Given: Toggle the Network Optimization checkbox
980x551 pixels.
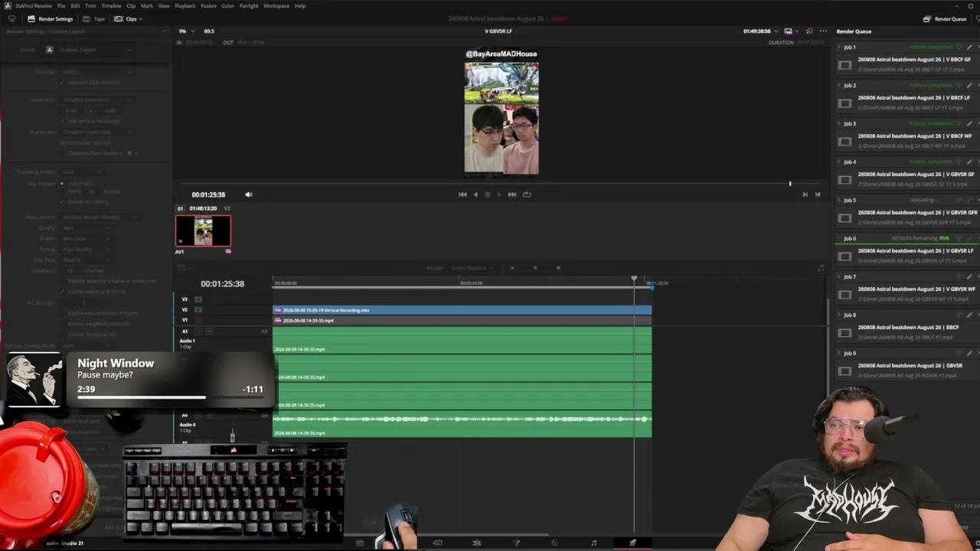Looking at the screenshot, I should [62, 83].
